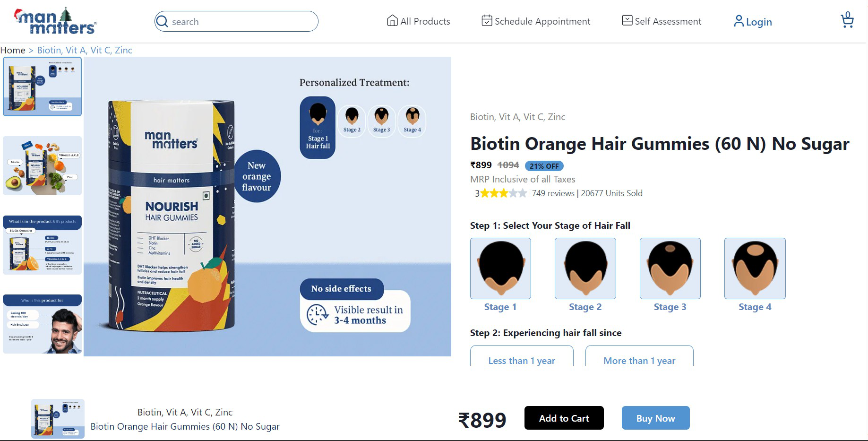The height and width of the screenshot is (441, 868).
Task: Choose Stage 3 hair fall image
Action: coord(670,268)
